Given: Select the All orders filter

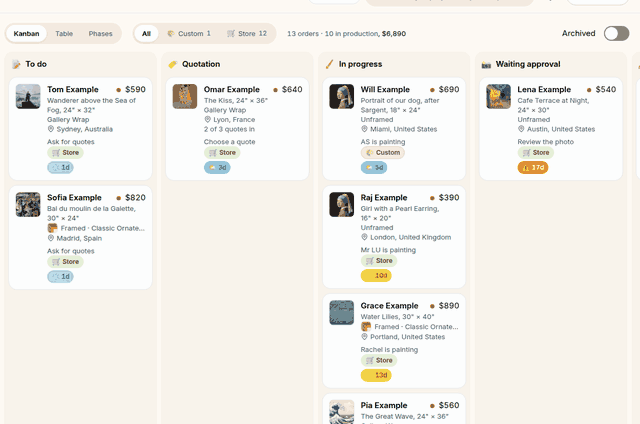Looking at the screenshot, I should [147, 33].
